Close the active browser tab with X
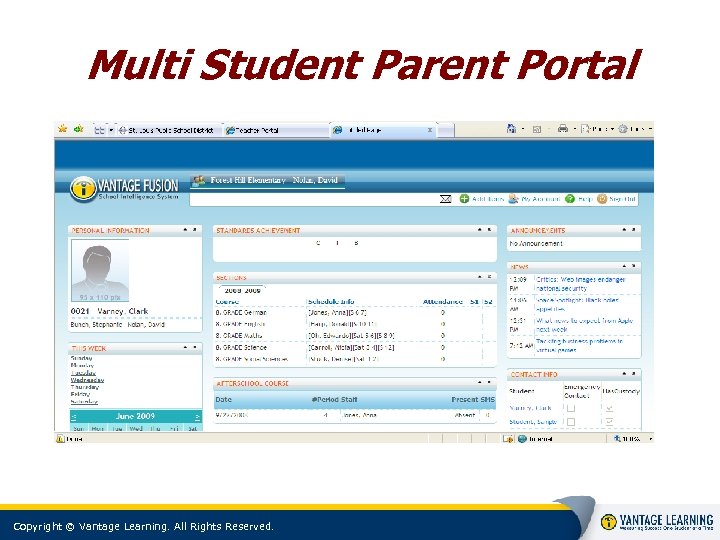 click(x=430, y=130)
